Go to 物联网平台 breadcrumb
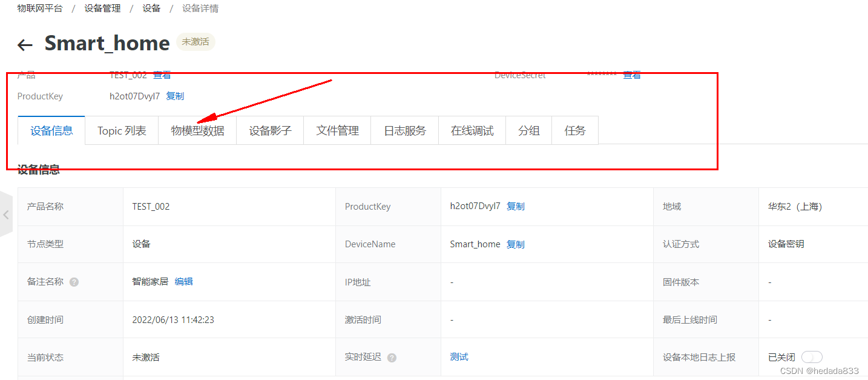868x380 pixels. [x=40, y=8]
